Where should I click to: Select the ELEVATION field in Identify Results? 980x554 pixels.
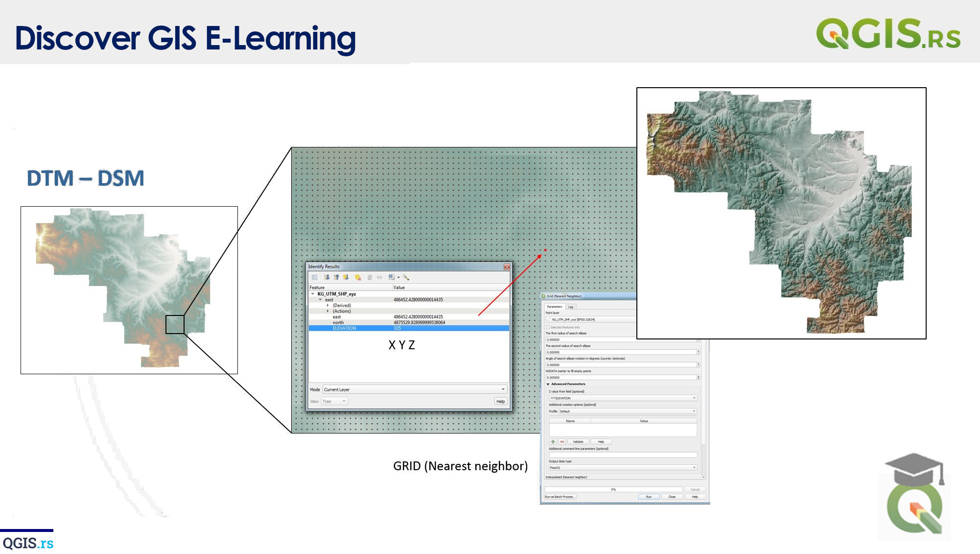click(x=345, y=328)
